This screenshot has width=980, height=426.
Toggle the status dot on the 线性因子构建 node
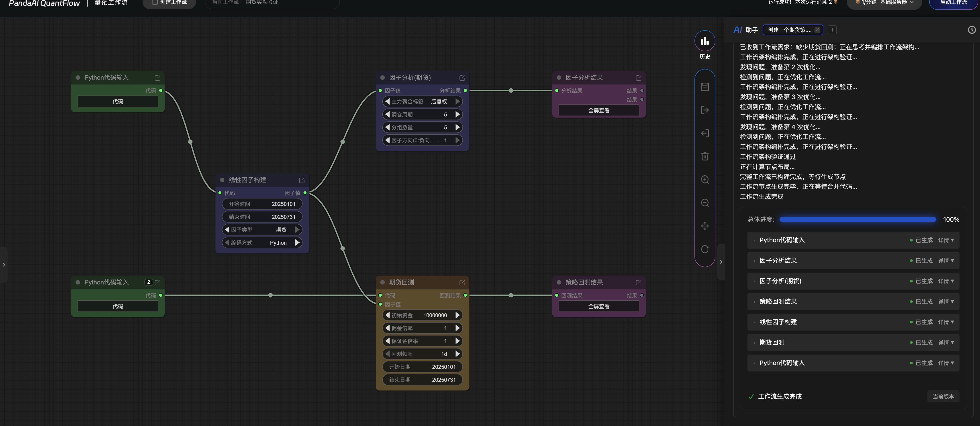point(222,180)
